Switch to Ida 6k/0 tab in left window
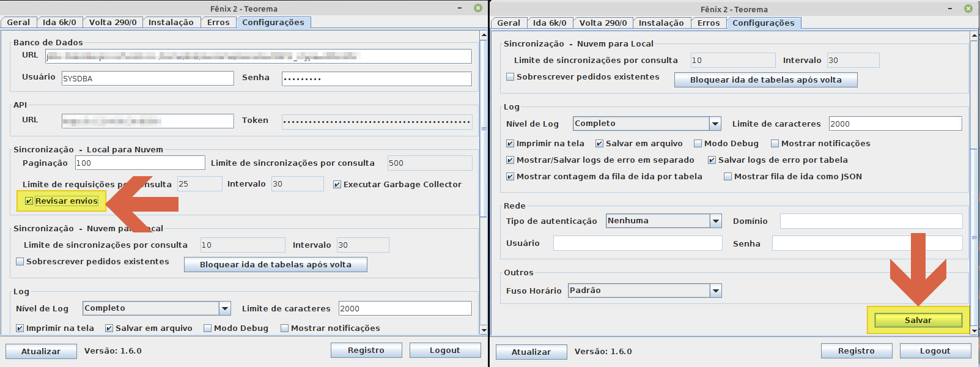This screenshot has width=980, height=367. pyautogui.click(x=59, y=23)
